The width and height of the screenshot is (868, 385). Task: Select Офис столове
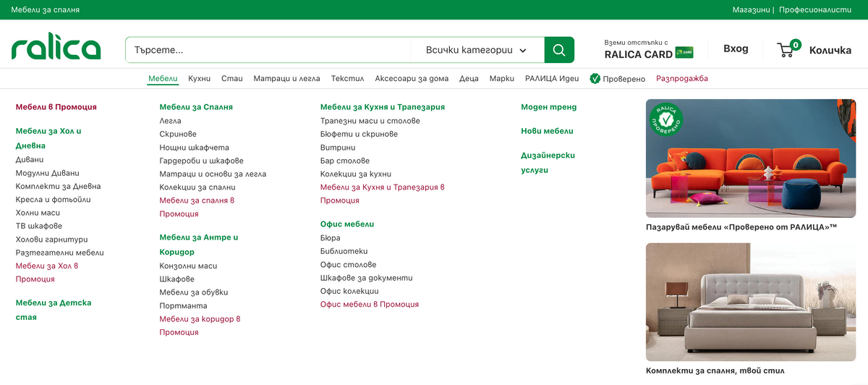click(349, 265)
